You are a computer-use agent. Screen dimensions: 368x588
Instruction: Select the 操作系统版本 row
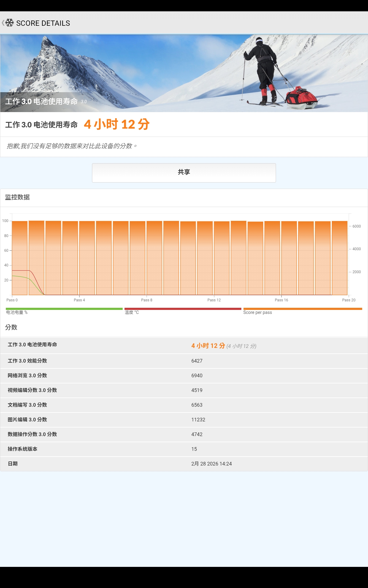(184, 449)
